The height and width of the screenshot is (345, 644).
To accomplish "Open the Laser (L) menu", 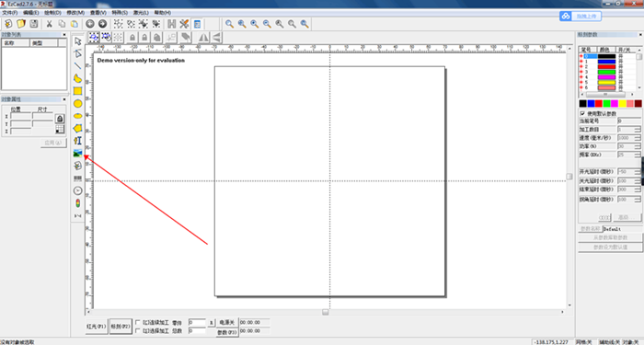I will pos(141,13).
